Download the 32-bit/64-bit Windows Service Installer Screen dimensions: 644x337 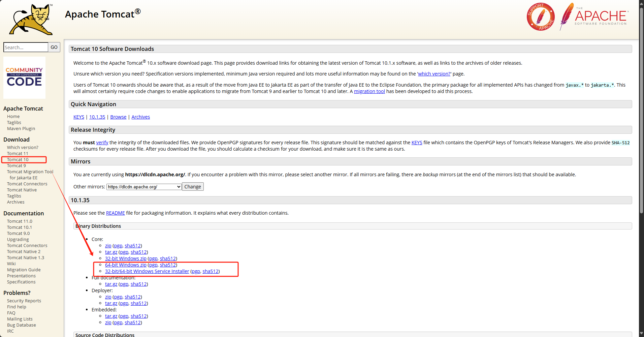(x=147, y=271)
